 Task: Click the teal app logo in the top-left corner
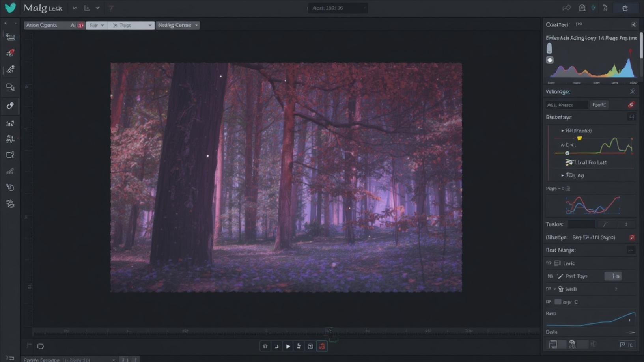[x=10, y=7]
